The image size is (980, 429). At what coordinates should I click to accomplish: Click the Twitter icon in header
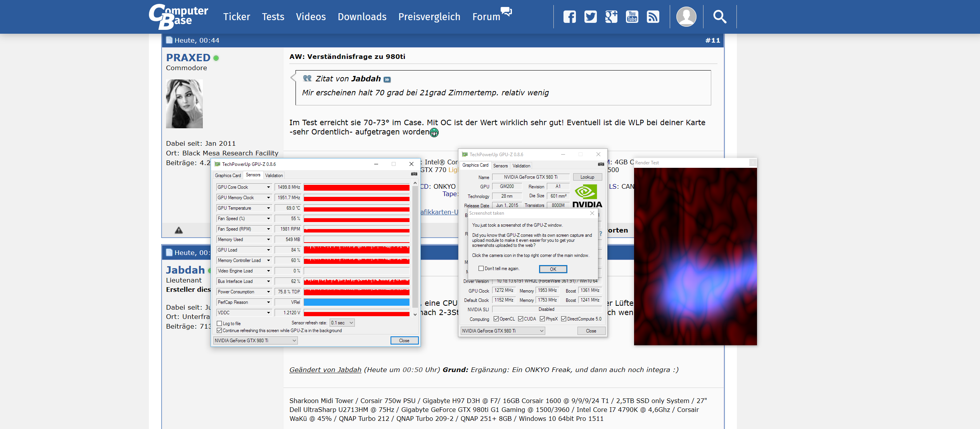click(x=590, y=17)
